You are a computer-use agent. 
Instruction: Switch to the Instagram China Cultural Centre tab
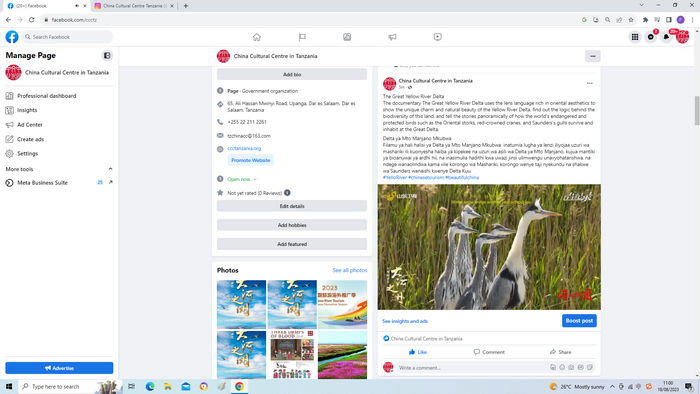tap(134, 6)
